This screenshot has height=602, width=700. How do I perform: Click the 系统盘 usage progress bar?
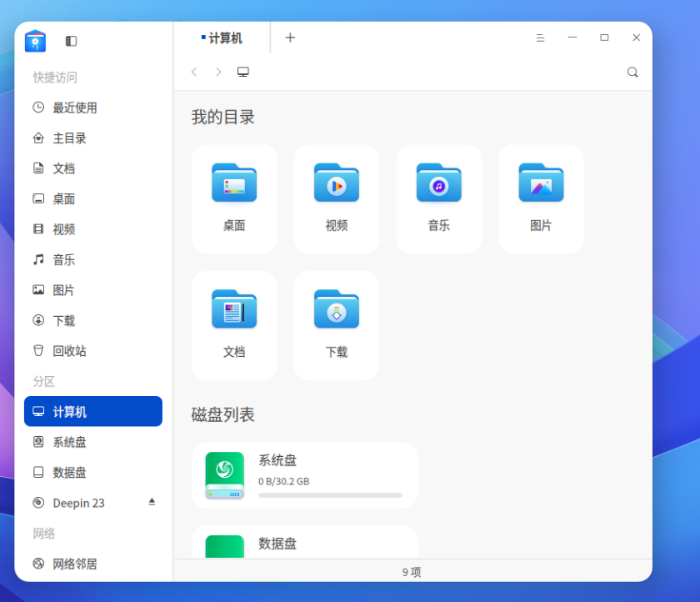pyautogui.click(x=330, y=495)
